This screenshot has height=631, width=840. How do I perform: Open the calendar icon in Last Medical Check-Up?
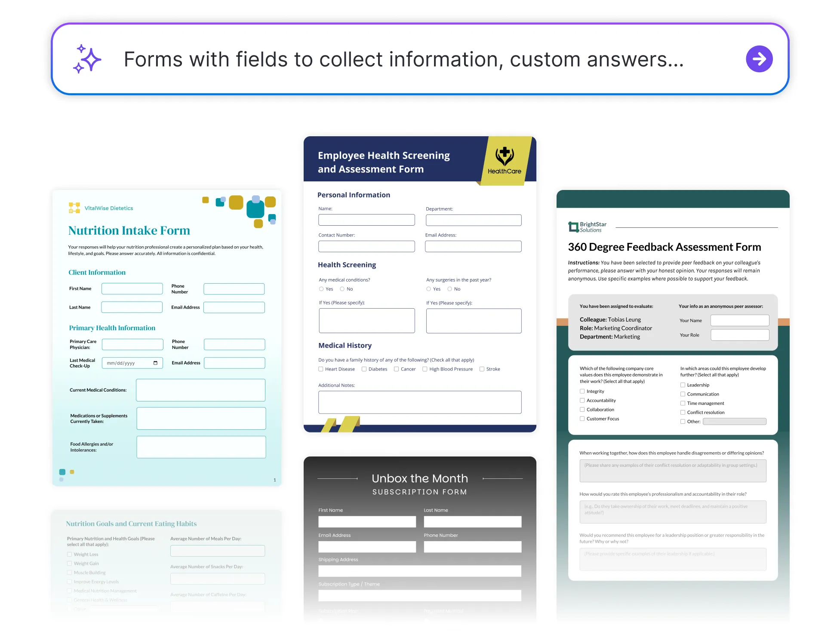[155, 363]
